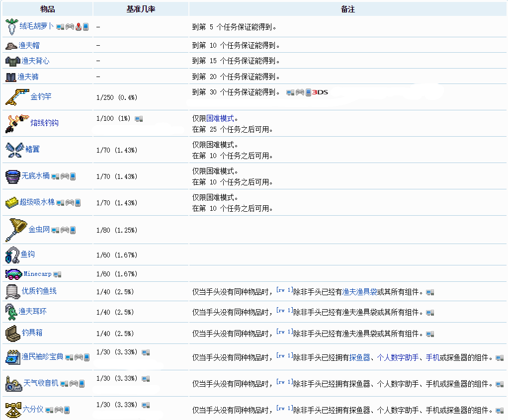Image resolution: width=508 pixels, height=420 pixels.
Task: Open the 渔夫帽 link
Action: tap(29, 45)
